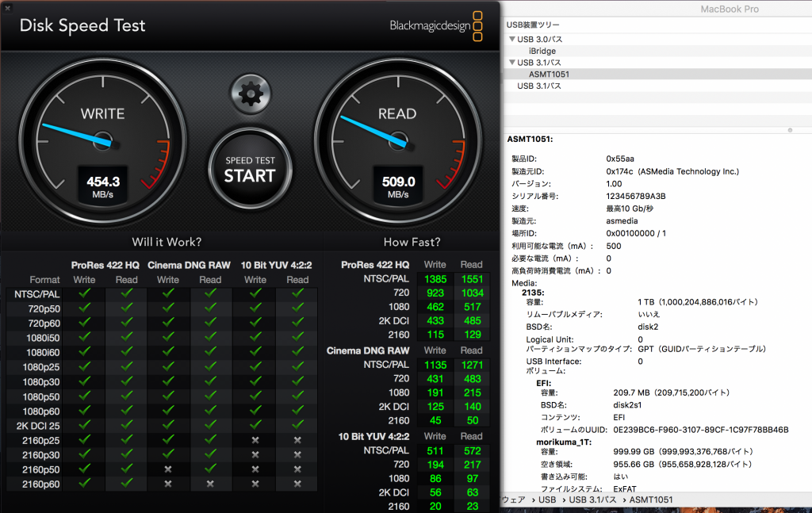Select the ASMT1051 row in the device tree
The image size is (812, 513).
click(x=657, y=74)
